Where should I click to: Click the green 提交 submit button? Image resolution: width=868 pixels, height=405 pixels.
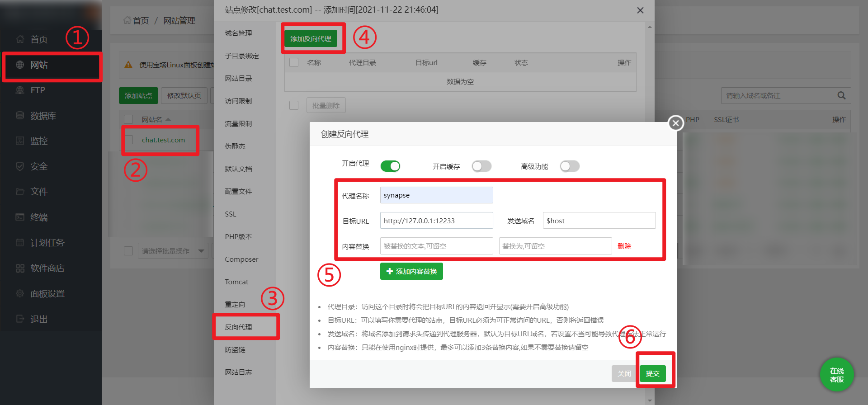(652, 373)
